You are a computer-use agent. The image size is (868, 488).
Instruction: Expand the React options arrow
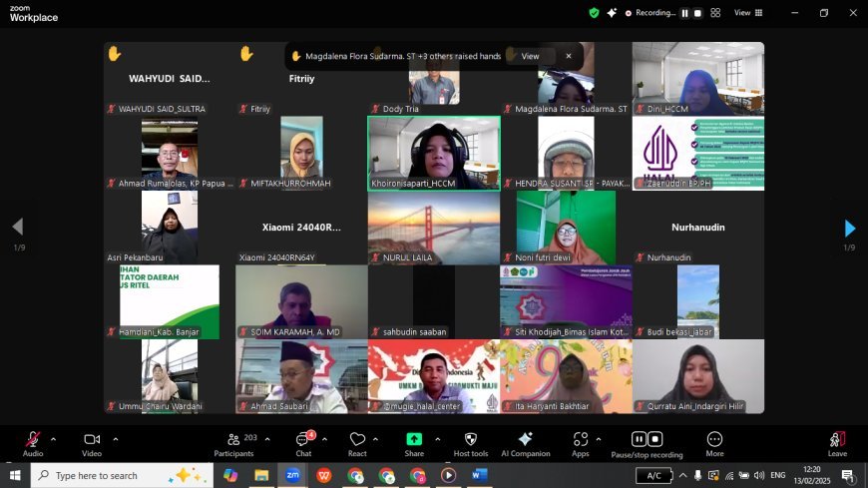click(x=375, y=439)
